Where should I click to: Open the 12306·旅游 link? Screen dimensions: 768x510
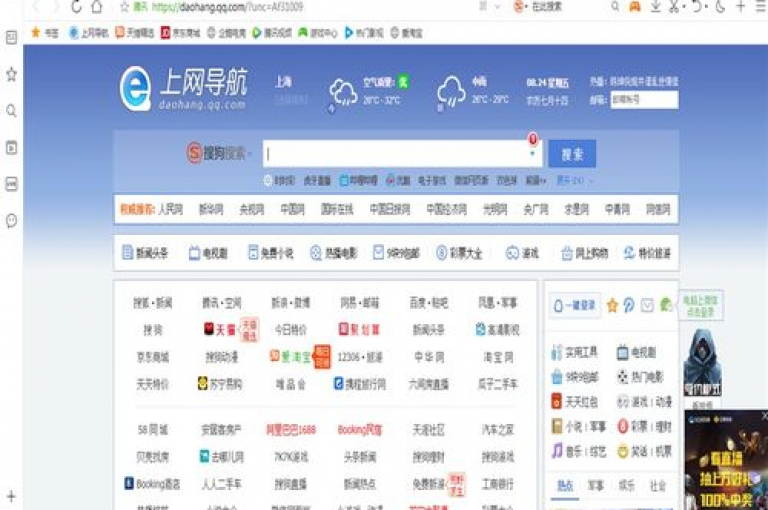pyautogui.click(x=360, y=357)
